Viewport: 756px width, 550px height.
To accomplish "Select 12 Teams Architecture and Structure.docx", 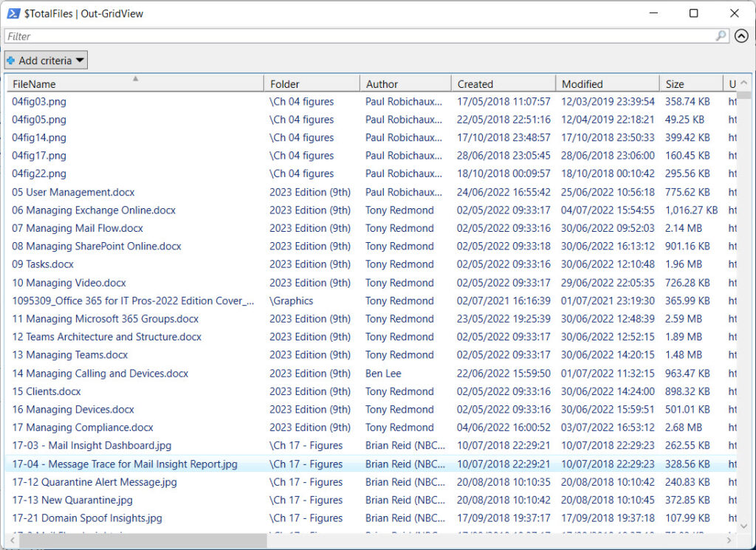I will 106,337.
